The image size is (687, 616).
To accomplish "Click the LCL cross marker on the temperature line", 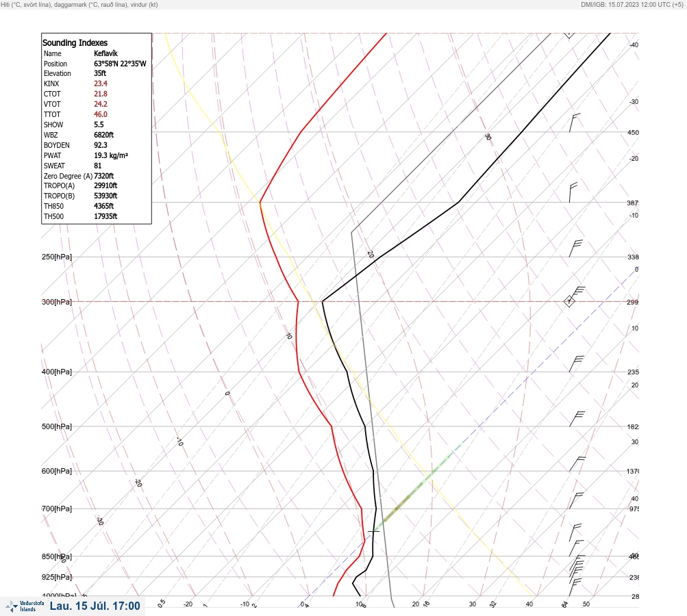I will point(373,532).
